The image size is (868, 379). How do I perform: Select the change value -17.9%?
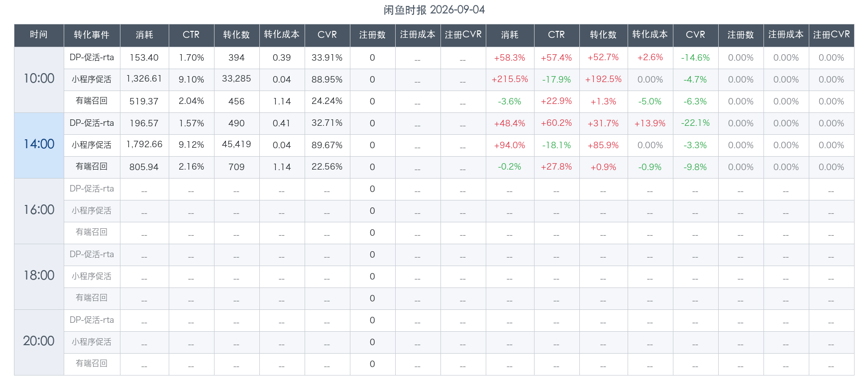(556, 80)
